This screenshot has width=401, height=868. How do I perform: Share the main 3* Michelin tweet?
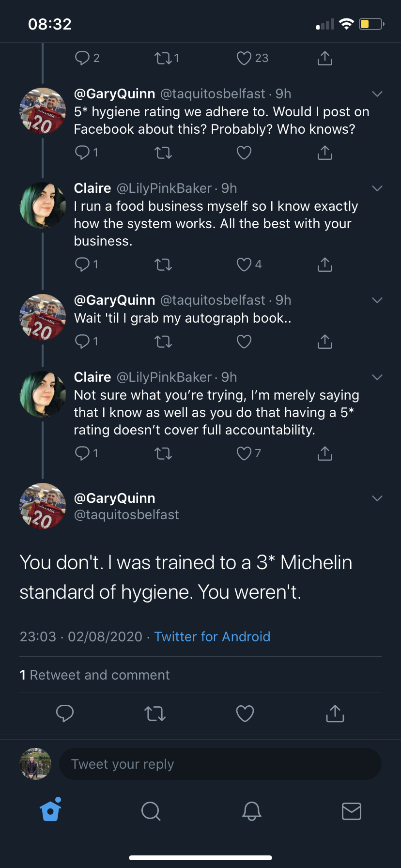click(335, 713)
